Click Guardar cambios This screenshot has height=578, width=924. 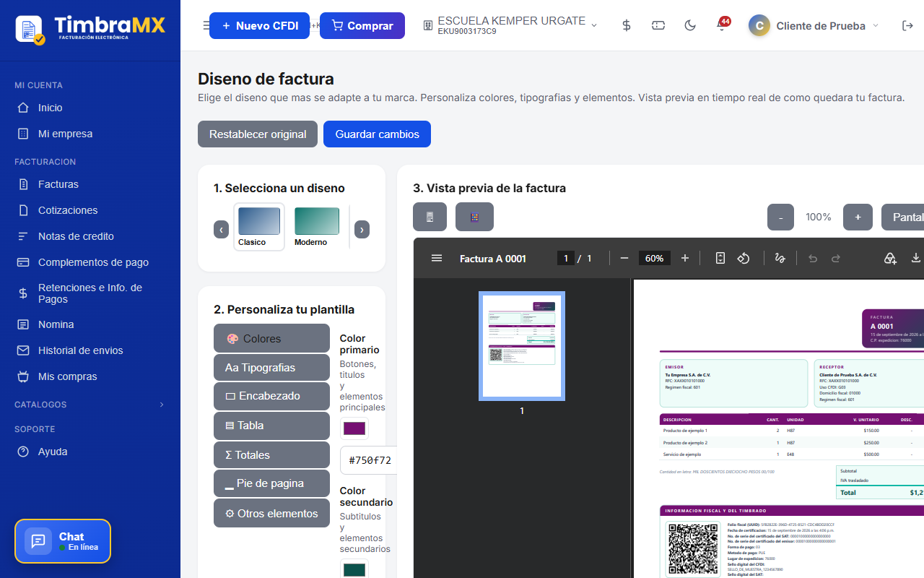377,134
